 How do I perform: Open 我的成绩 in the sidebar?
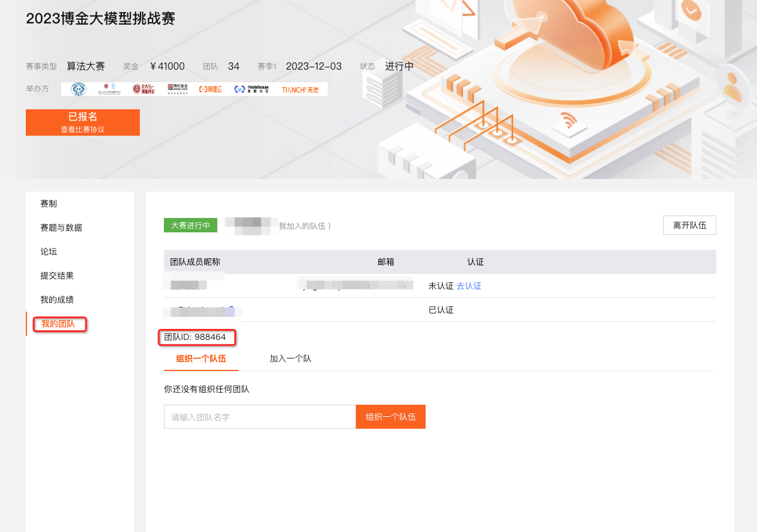click(x=57, y=300)
